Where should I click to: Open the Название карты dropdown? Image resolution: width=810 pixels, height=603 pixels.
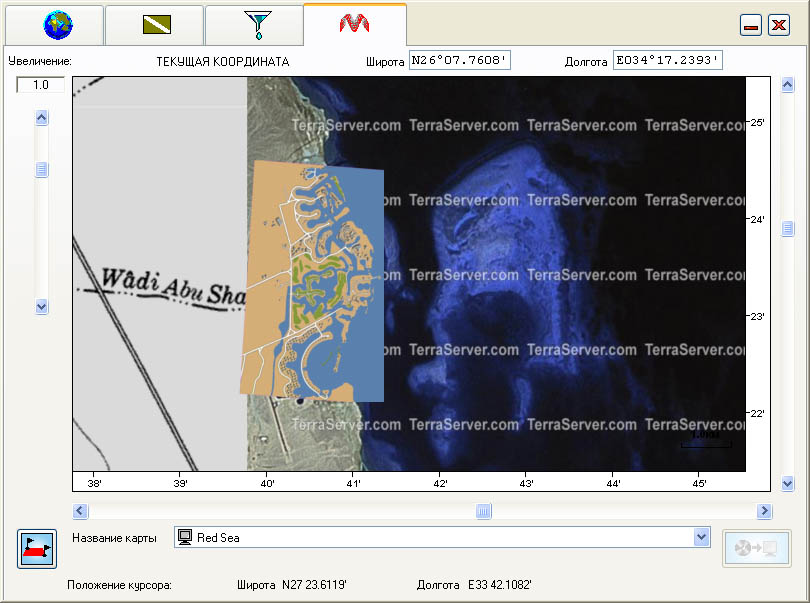pyautogui.click(x=701, y=537)
